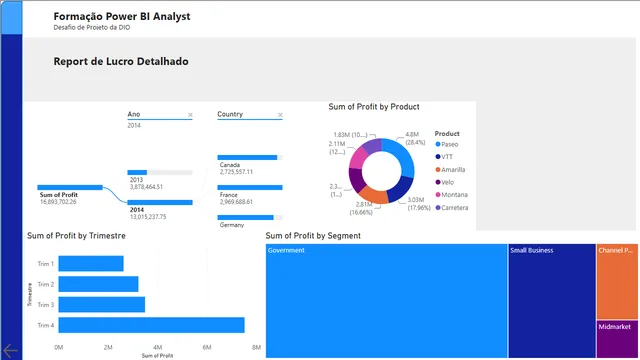
Task: Click the 3.03M (17.96%) donut slice
Action: 401,189
